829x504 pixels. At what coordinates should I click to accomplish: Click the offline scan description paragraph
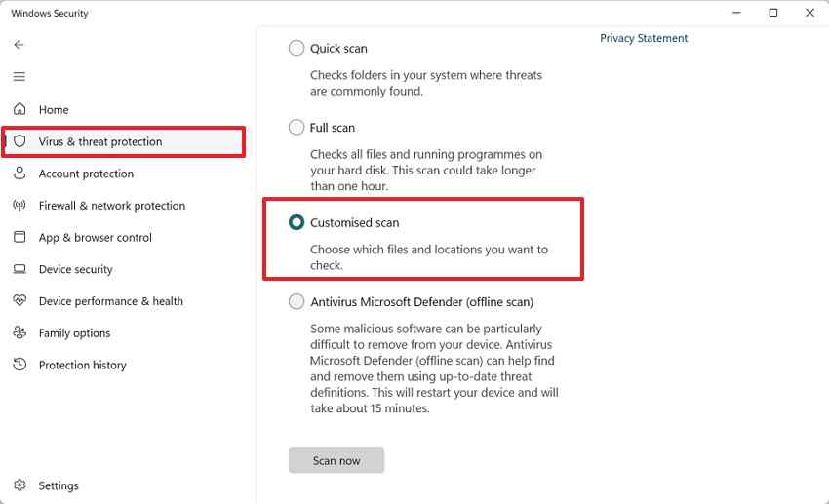click(434, 368)
